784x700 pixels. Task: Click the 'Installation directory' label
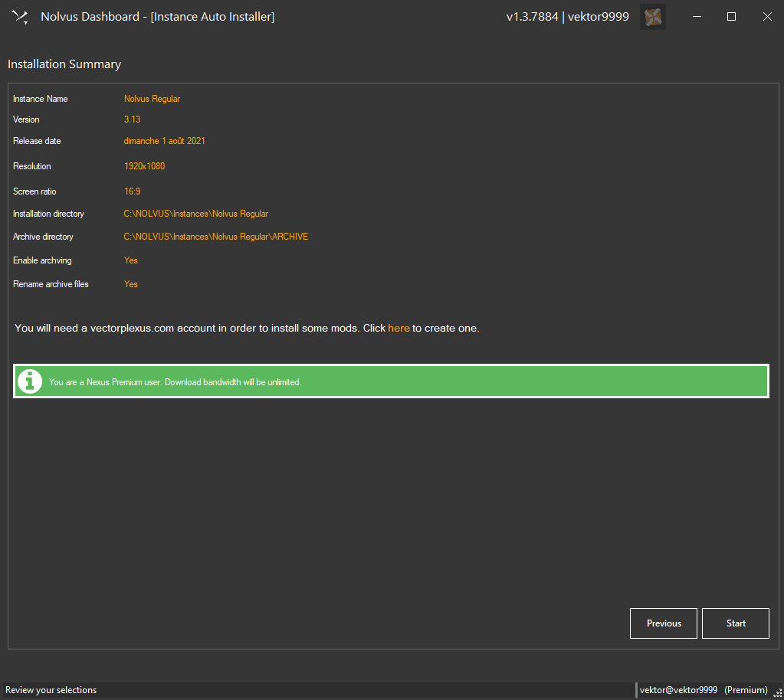pos(48,214)
